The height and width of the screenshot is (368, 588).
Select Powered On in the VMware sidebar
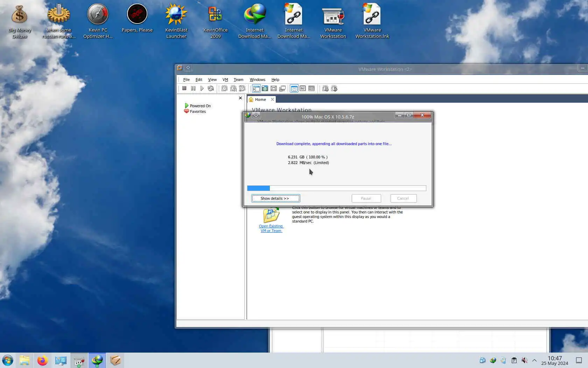pos(198,105)
